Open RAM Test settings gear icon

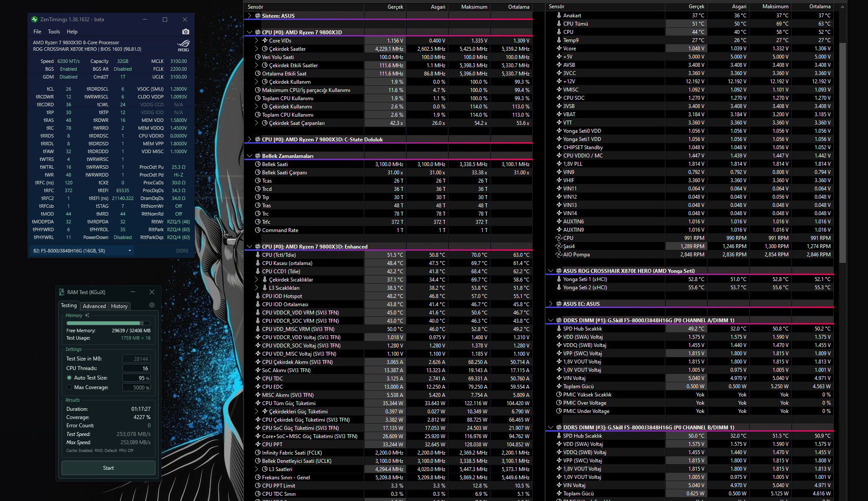[x=152, y=305]
